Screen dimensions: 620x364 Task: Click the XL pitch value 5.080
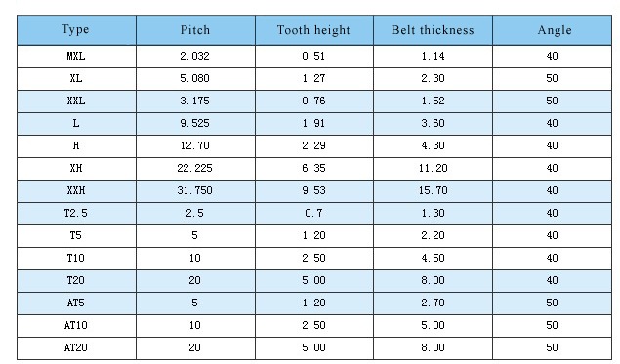click(x=195, y=79)
